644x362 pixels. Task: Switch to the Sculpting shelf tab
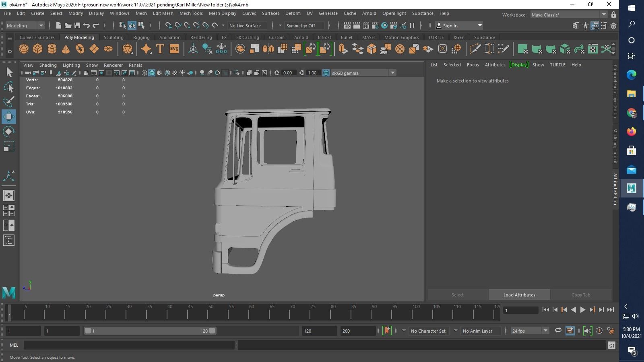point(114,37)
